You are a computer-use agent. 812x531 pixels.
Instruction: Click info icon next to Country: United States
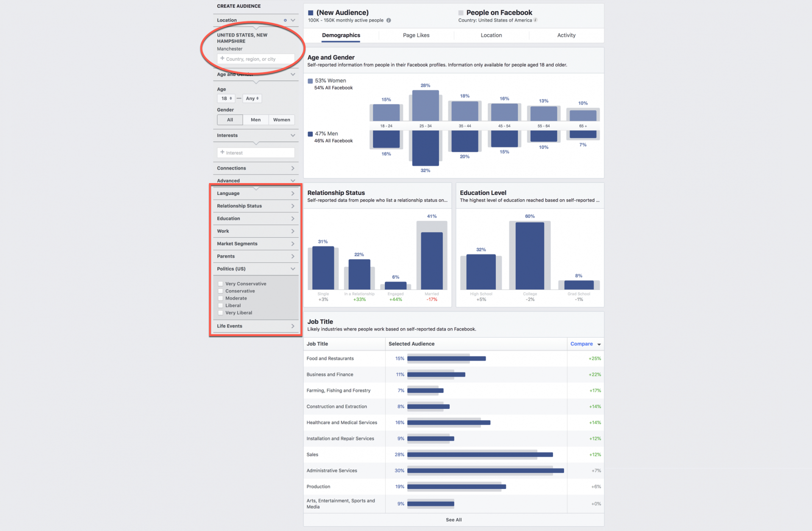(x=536, y=20)
